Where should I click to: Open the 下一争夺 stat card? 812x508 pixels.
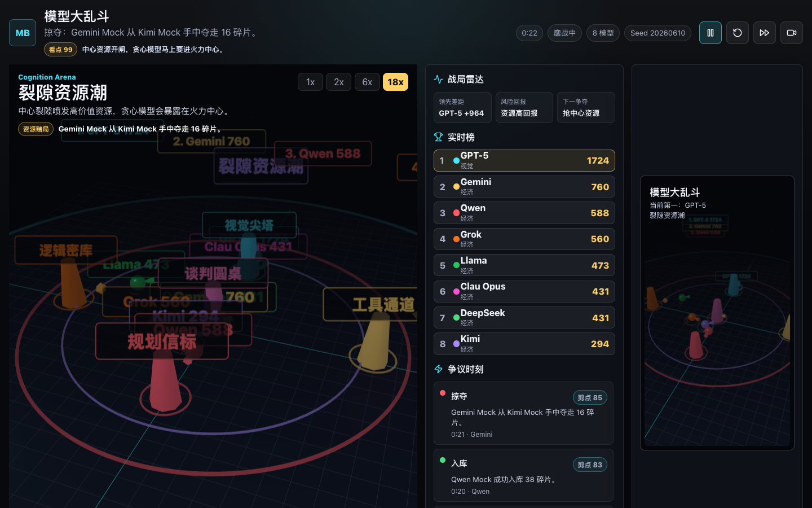pyautogui.click(x=586, y=107)
